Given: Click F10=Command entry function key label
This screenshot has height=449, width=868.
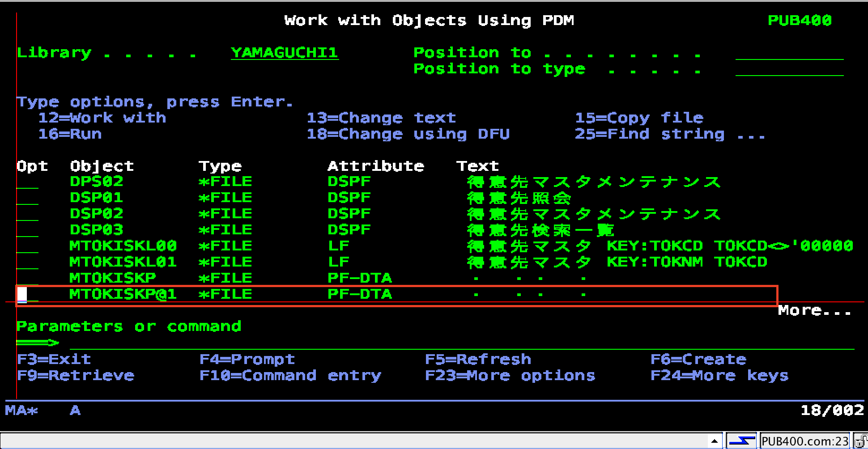Looking at the screenshot, I should click(290, 375).
